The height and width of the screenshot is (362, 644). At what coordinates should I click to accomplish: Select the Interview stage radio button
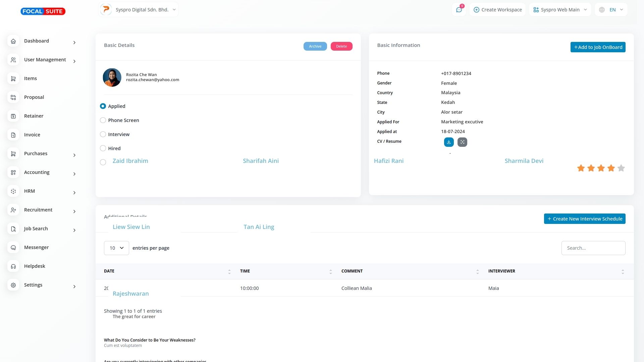coord(103,134)
